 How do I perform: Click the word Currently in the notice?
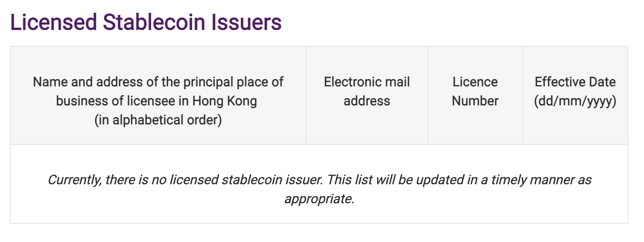(x=74, y=180)
